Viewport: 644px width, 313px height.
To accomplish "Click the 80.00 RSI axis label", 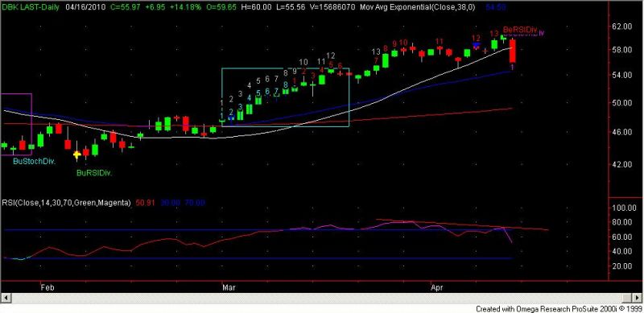I will (x=621, y=222).
